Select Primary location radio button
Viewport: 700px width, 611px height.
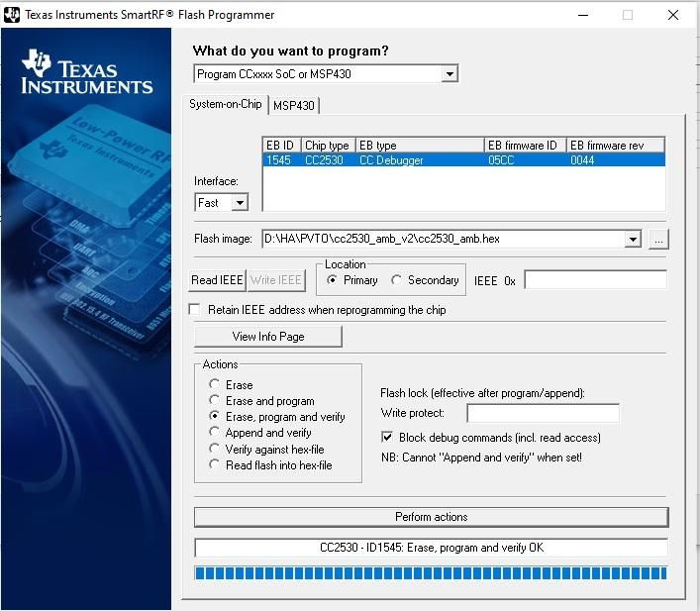pos(332,280)
